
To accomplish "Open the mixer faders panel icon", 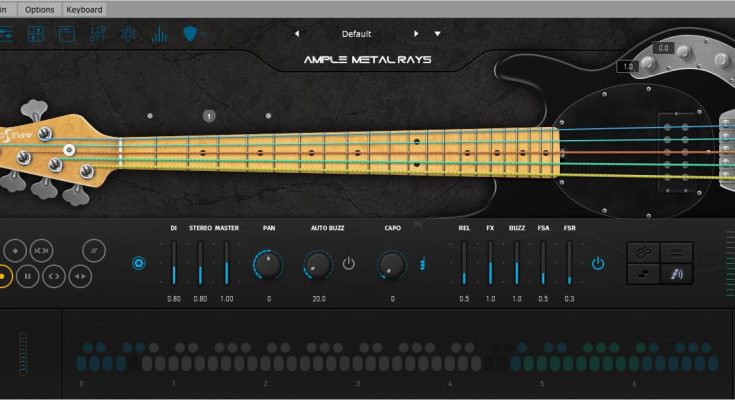I will (96, 36).
